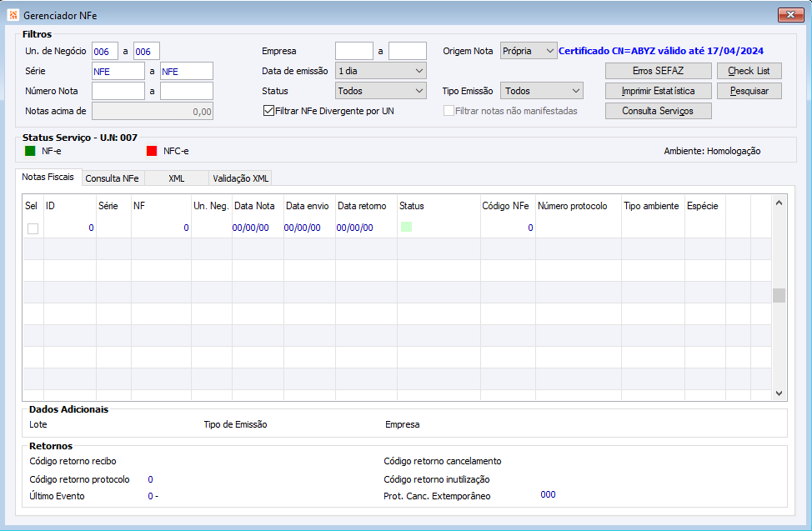Open the Origem Nota dropdown
This screenshot has height=531, width=812.
click(529, 51)
